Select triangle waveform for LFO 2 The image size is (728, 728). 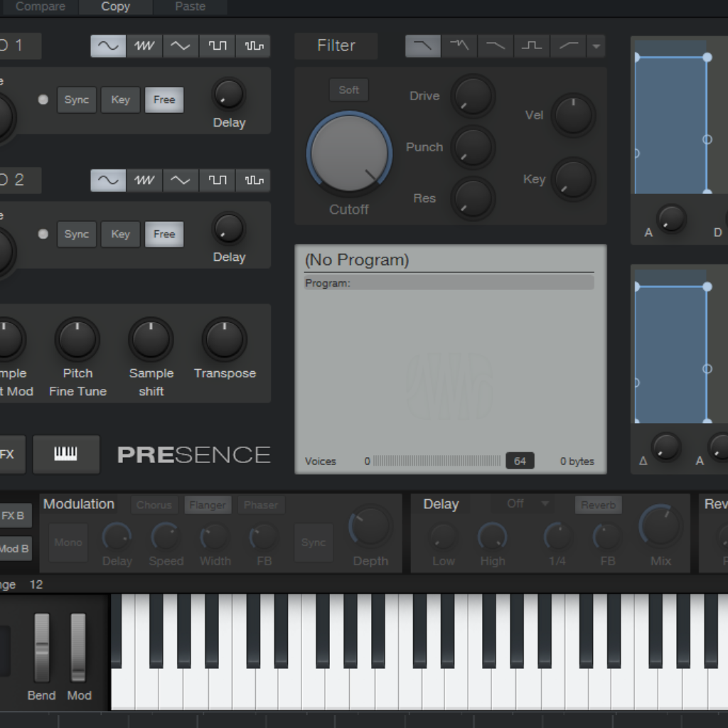tap(181, 180)
